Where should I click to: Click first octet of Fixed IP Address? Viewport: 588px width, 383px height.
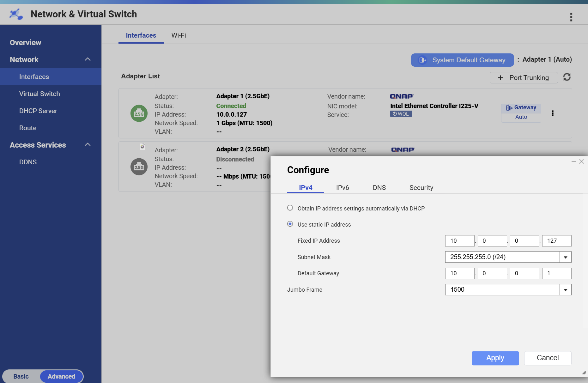click(460, 241)
